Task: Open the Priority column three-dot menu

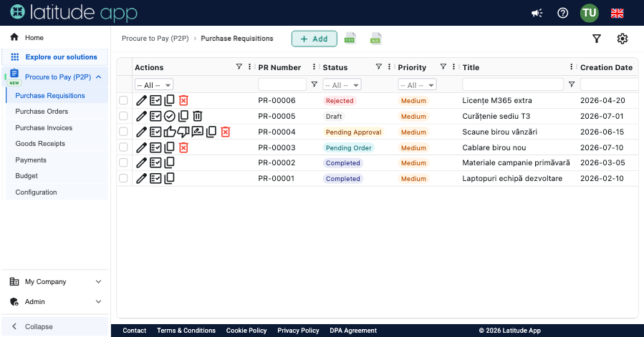Action: tap(453, 67)
